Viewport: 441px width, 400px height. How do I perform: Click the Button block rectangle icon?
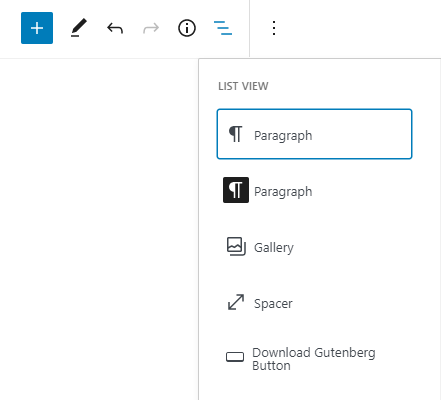point(235,357)
